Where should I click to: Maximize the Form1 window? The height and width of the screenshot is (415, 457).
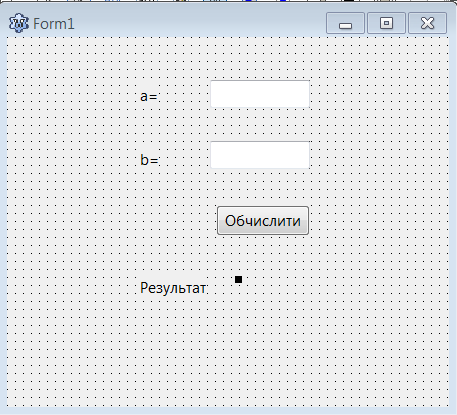386,23
